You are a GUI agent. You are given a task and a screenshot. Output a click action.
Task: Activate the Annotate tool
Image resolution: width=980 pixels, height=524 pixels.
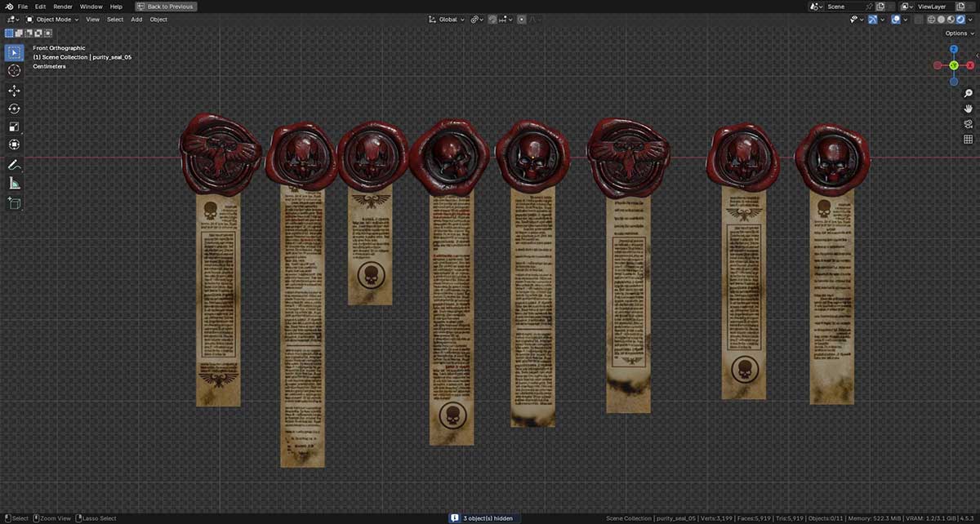[14, 165]
